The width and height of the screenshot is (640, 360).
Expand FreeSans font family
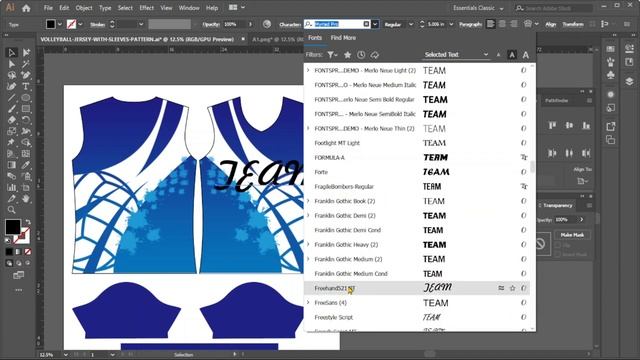coord(308,302)
